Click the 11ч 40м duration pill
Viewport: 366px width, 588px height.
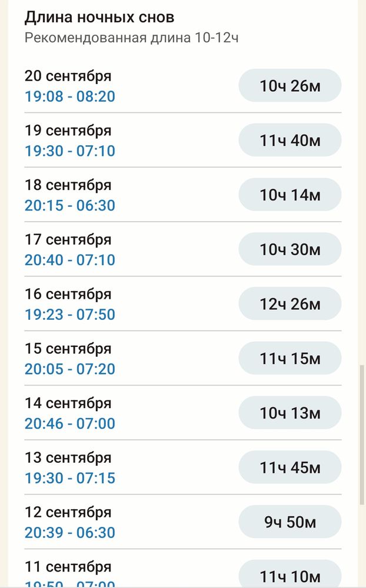point(290,141)
